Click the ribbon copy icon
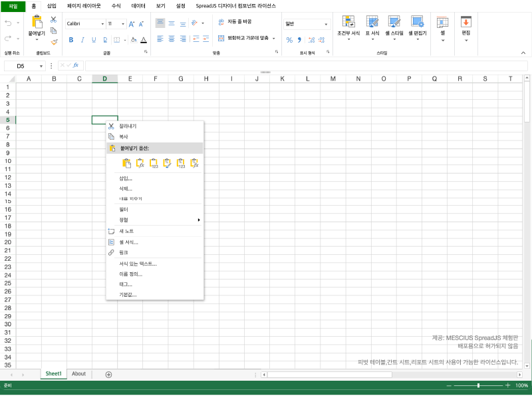This screenshot has height=400, width=532. coord(53,31)
